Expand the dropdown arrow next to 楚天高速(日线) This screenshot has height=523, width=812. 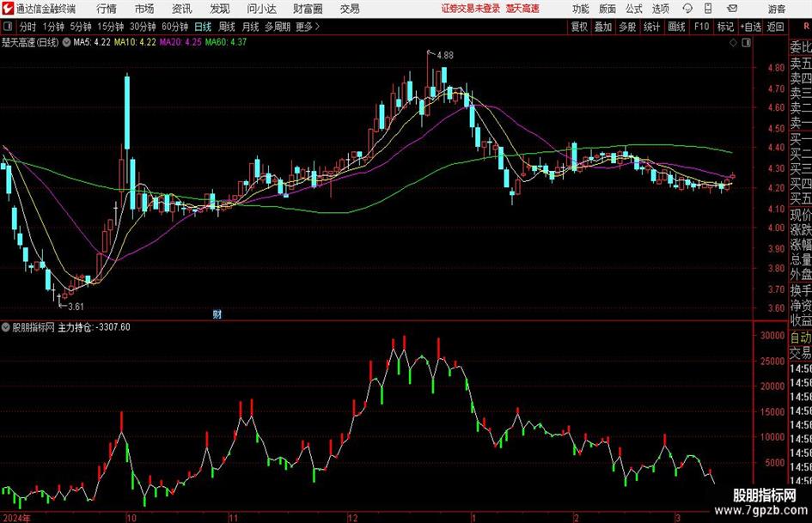coord(66,42)
